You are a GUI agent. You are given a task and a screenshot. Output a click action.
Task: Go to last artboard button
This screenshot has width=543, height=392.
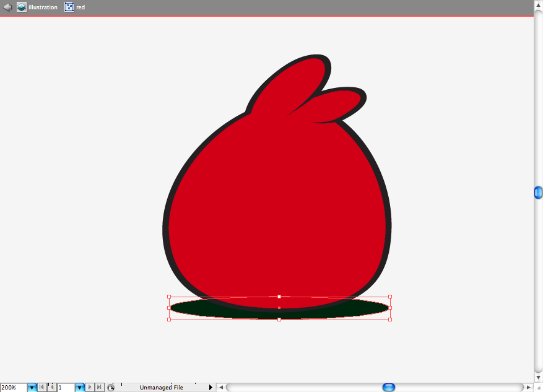100,387
